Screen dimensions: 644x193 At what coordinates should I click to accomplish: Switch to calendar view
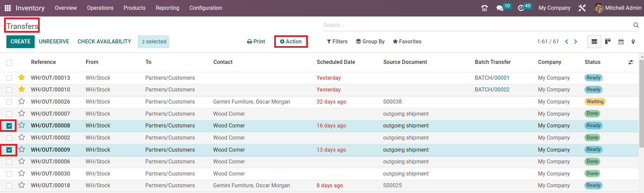coord(621,42)
